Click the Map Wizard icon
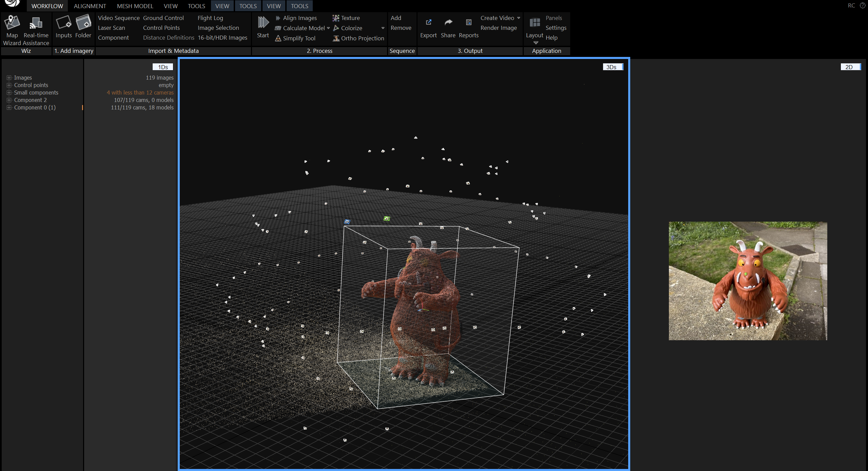Screen dimensions: 868x471 pos(12,23)
